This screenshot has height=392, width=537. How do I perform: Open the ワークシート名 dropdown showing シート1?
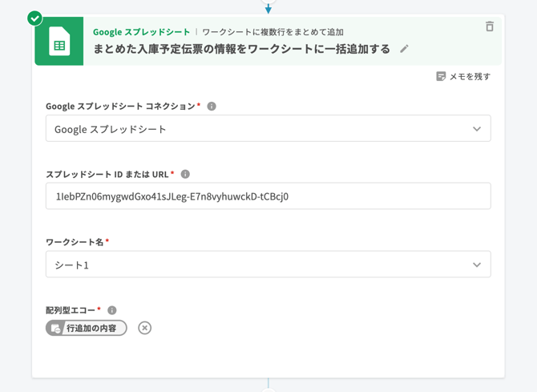[268, 265]
